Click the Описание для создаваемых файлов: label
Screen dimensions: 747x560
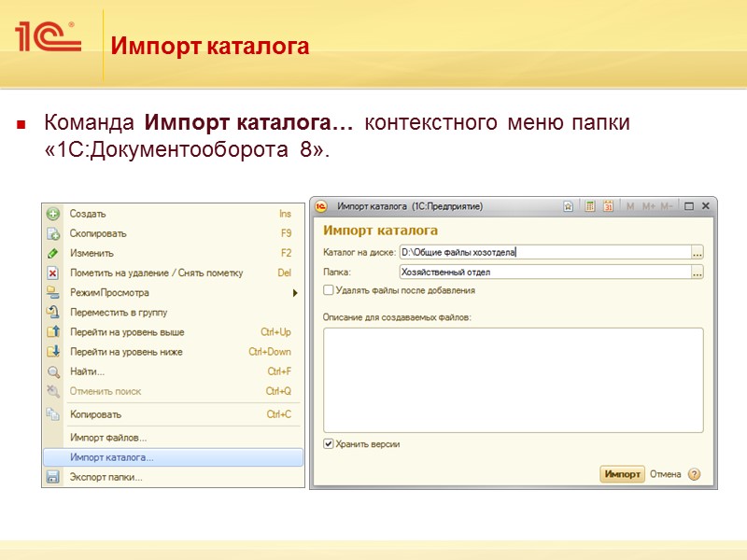[397, 317]
